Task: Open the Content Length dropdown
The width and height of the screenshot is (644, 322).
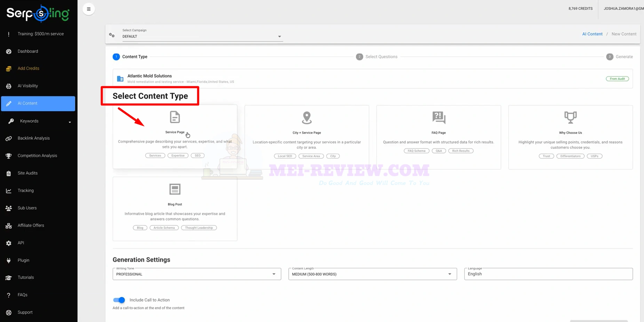Action: pos(372,274)
